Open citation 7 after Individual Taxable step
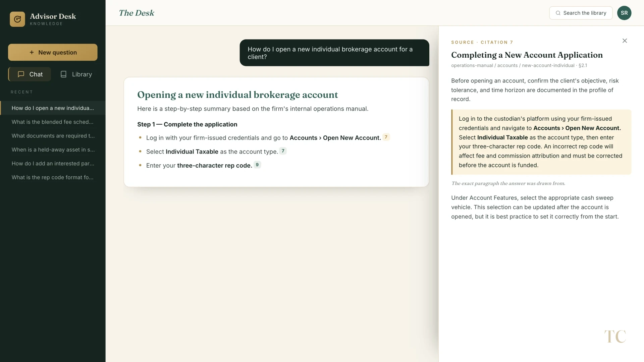 (x=283, y=151)
